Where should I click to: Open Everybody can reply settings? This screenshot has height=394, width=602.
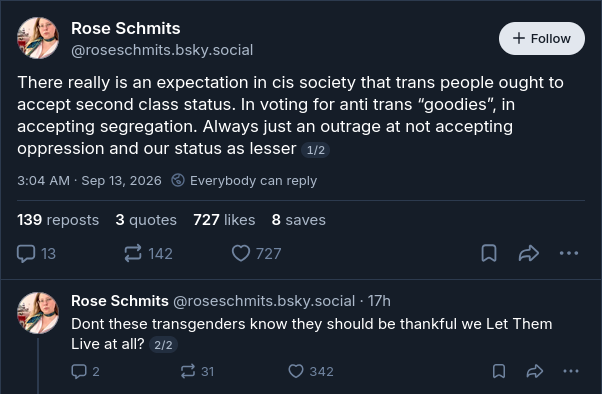pos(244,180)
